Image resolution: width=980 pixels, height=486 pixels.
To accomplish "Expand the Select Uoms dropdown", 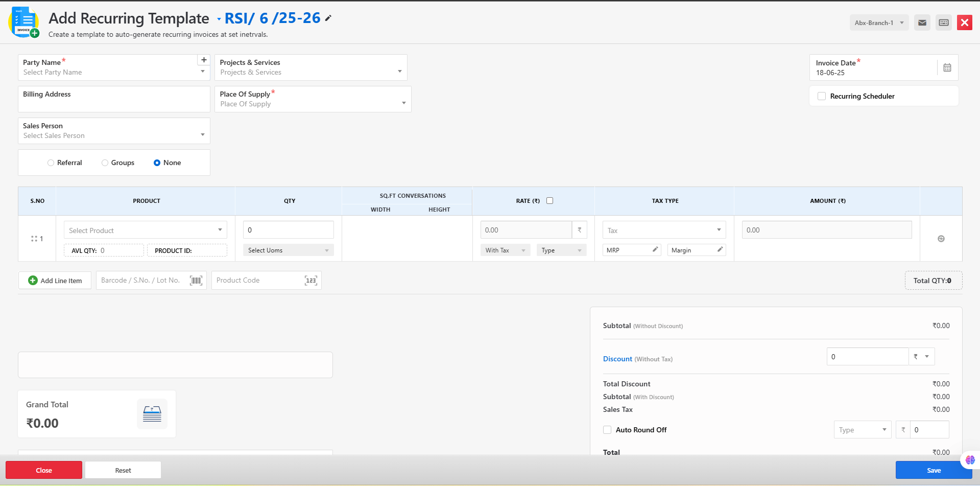I will tap(288, 250).
